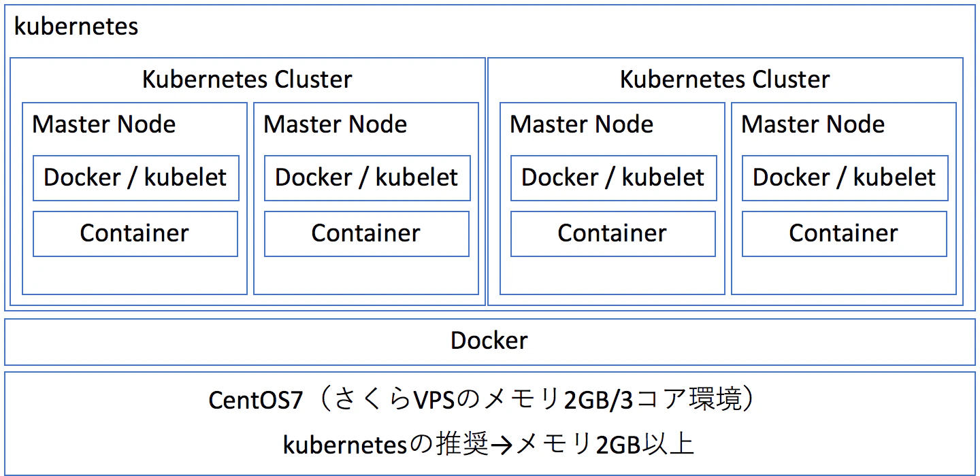Select first Docker / kubelet box

(x=136, y=178)
